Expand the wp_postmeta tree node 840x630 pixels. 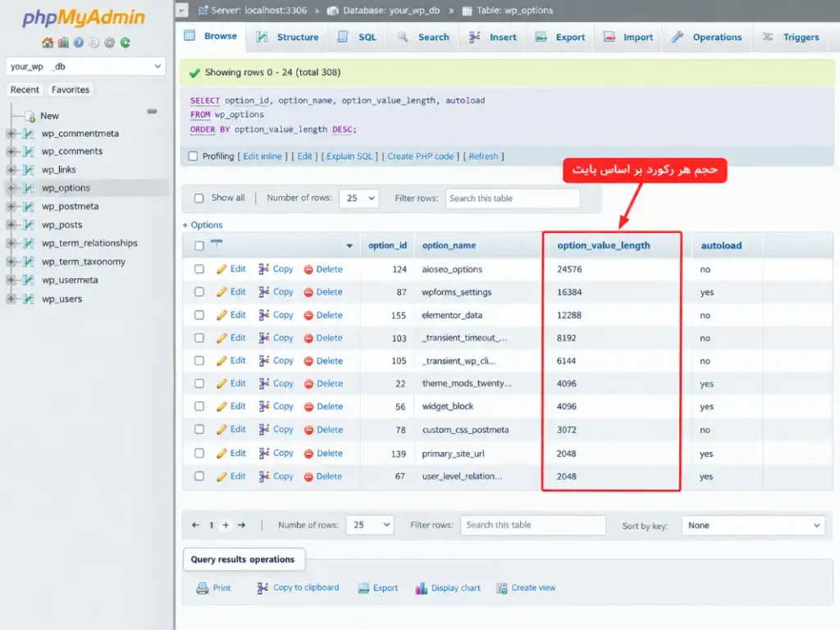11,206
